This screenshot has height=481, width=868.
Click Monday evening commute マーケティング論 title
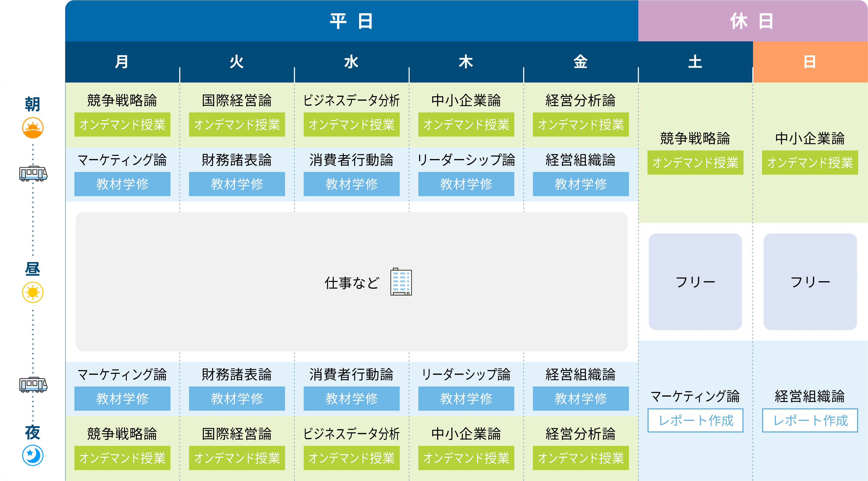point(122,375)
